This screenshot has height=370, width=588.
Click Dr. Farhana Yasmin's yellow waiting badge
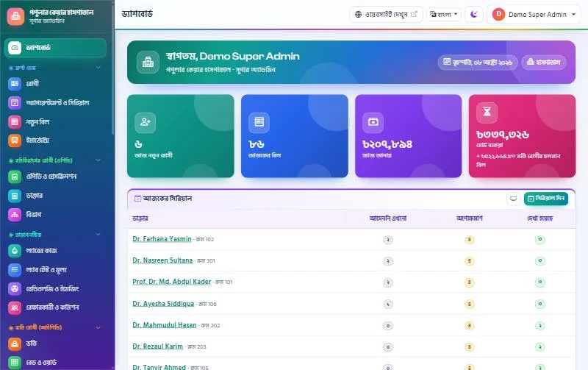click(469, 239)
